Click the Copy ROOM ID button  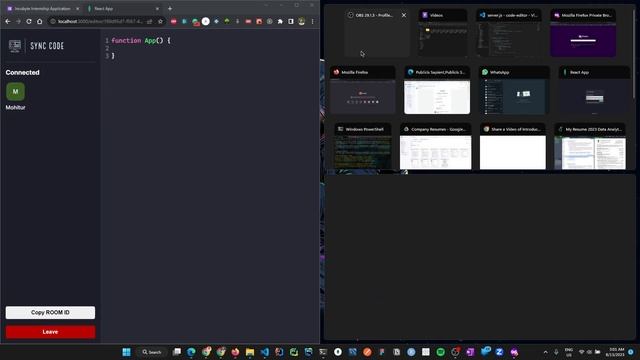(x=50, y=312)
